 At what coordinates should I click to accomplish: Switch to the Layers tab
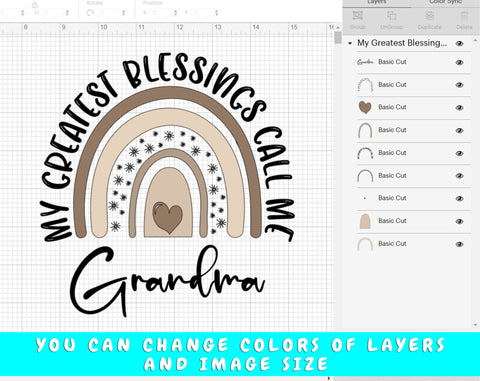coord(377,2)
